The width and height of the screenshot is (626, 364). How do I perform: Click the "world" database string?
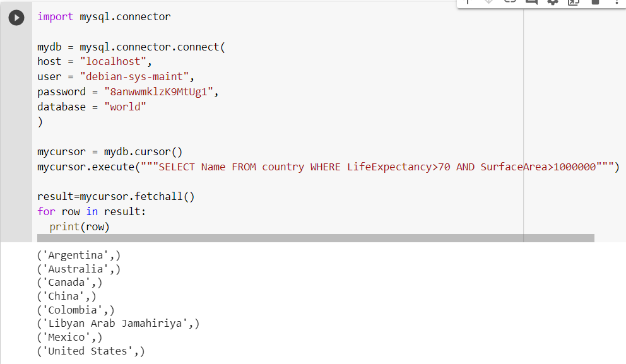click(x=125, y=107)
